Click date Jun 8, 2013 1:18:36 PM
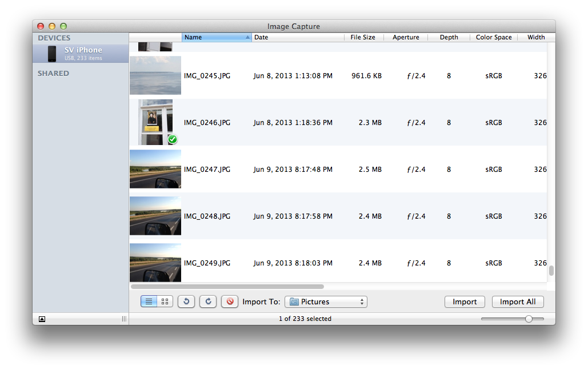The width and height of the screenshot is (588, 370). click(x=293, y=123)
